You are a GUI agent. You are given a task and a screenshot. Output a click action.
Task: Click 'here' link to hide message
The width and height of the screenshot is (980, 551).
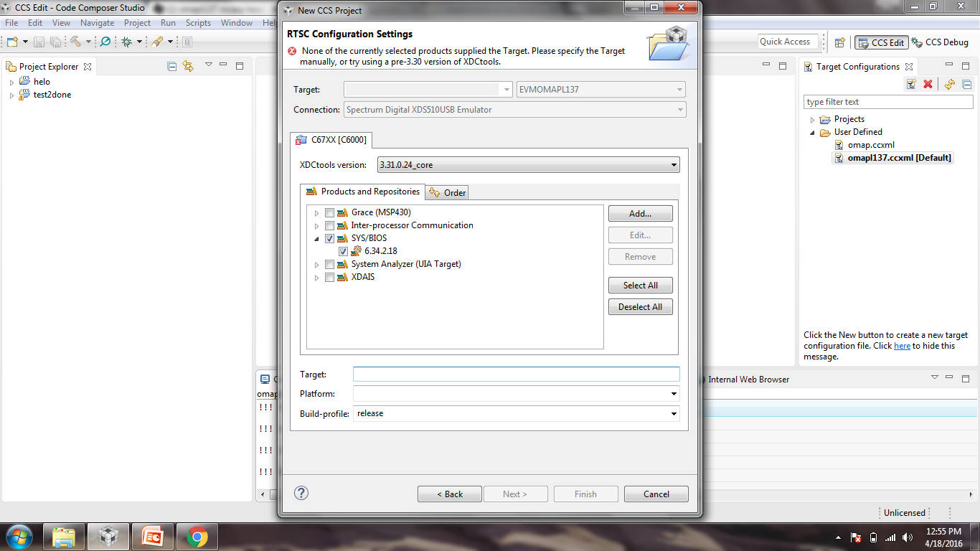[902, 346]
